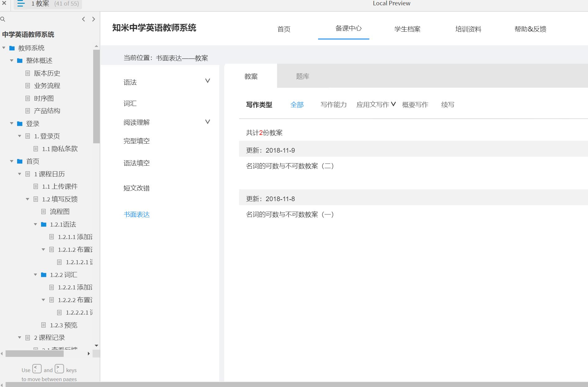
Task: Open the 帮助&反馈 navigation tab
Action: pyautogui.click(x=530, y=29)
